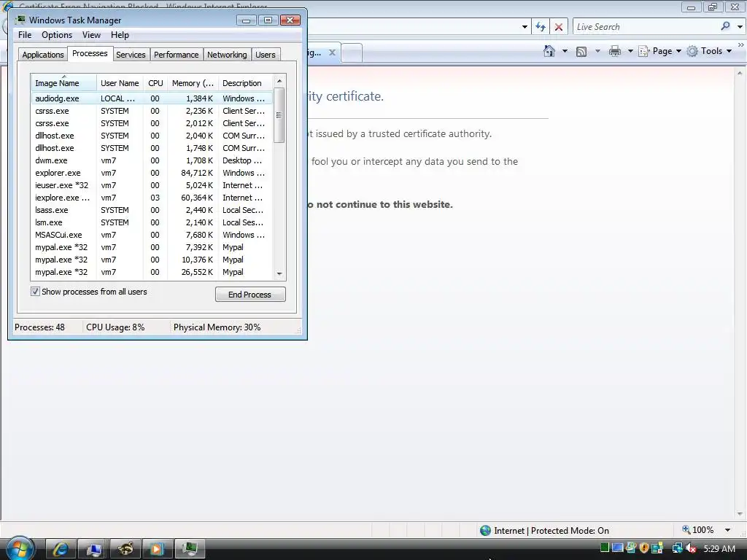Select the explorer.exe process row
Image resolution: width=747 pixels, height=560 pixels.
152,173
